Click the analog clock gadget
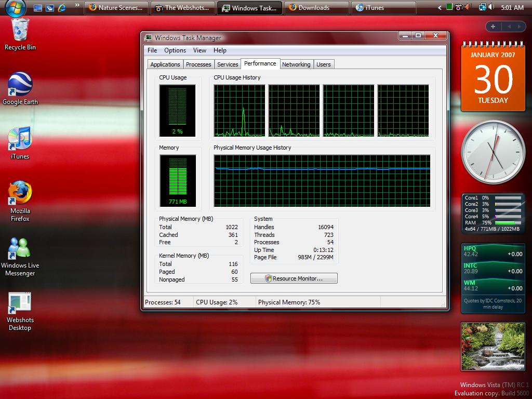Viewport: 532px width, 399px height. click(x=493, y=152)
